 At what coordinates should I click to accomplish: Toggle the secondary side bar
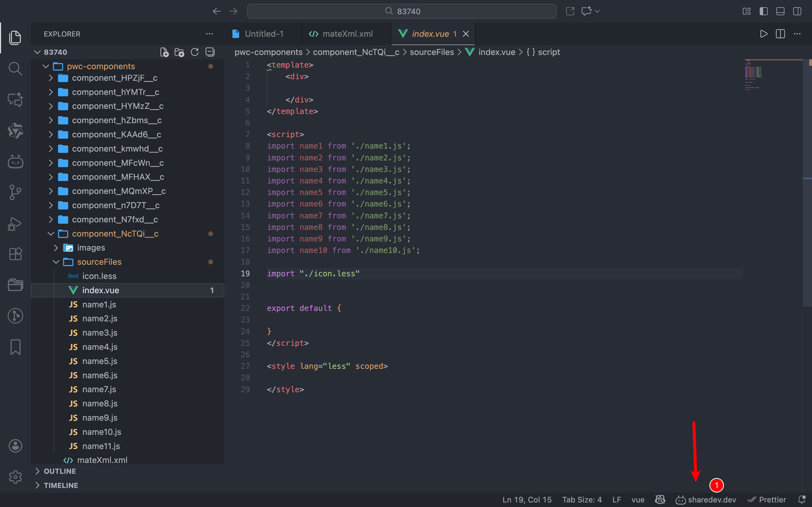(797, 11)
